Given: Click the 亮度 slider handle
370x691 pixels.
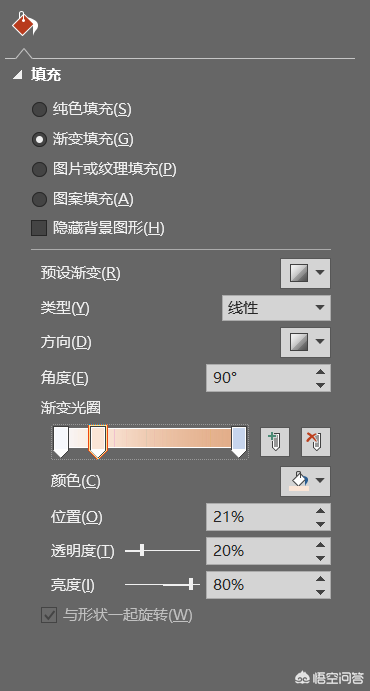Looking at the screenshot, I should tap(191, 585).
